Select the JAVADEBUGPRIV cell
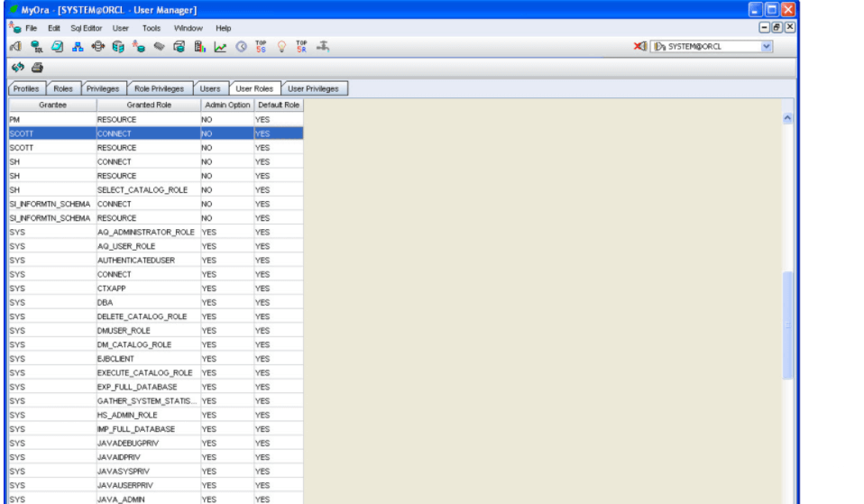 pos(149,443)
